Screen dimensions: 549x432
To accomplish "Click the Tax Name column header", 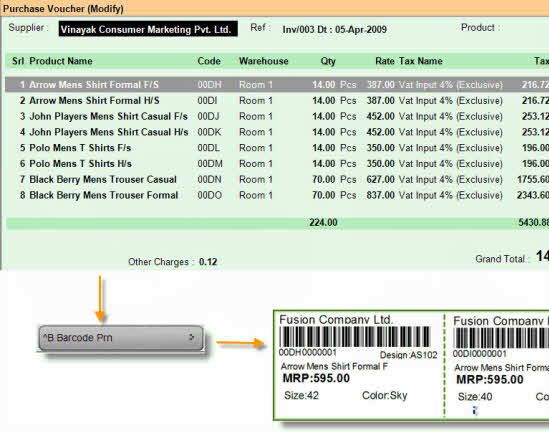I will coord(421,61).
